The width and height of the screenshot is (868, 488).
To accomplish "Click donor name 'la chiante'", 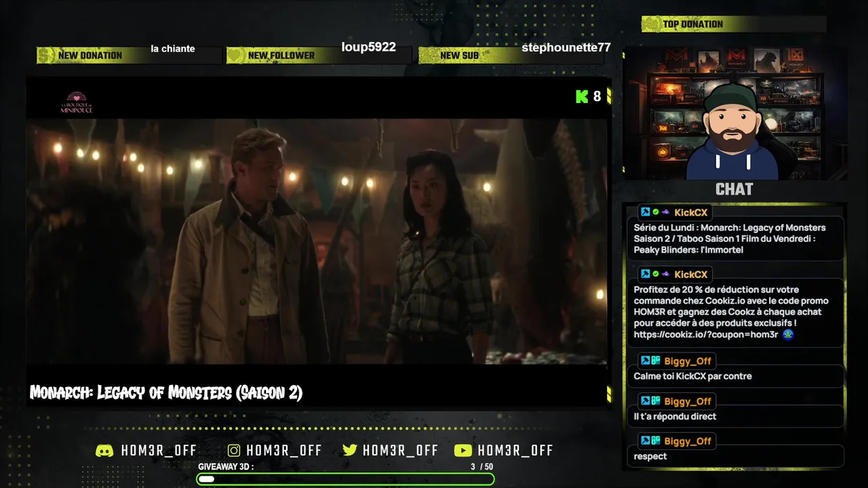I will [x=173, y=49].
